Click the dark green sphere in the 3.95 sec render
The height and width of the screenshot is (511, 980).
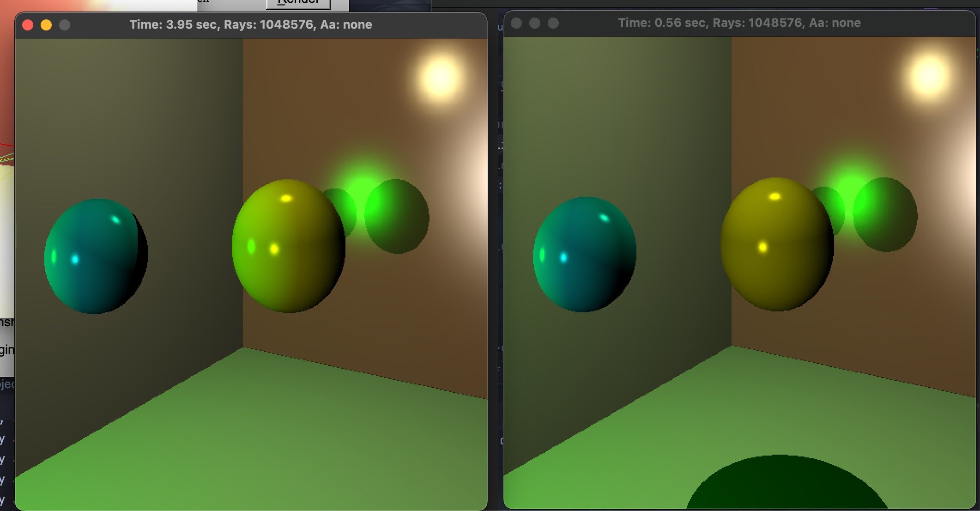pos(396,216)
